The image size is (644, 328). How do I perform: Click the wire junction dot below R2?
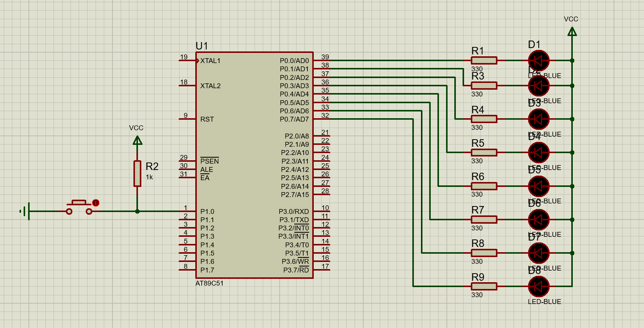[138, 211]
